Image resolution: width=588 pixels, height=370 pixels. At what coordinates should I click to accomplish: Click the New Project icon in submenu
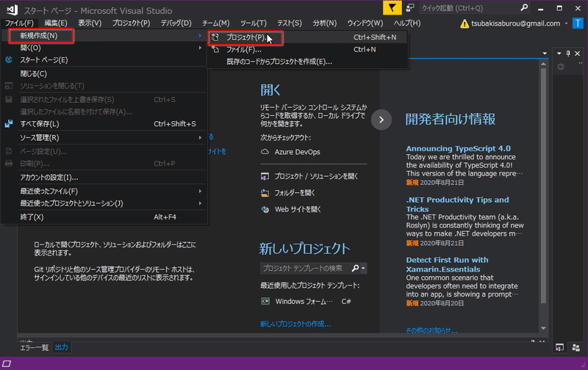[215, 37]
